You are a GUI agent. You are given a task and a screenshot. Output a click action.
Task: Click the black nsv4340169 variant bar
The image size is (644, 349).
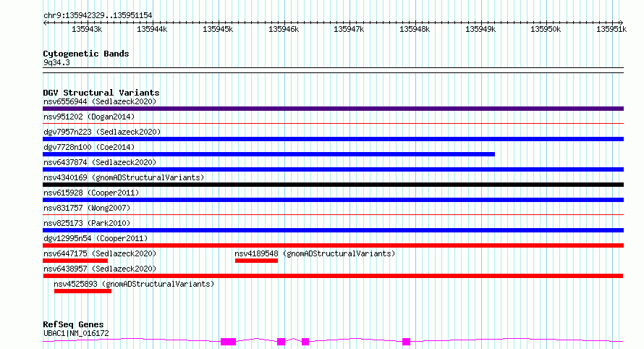333,185
